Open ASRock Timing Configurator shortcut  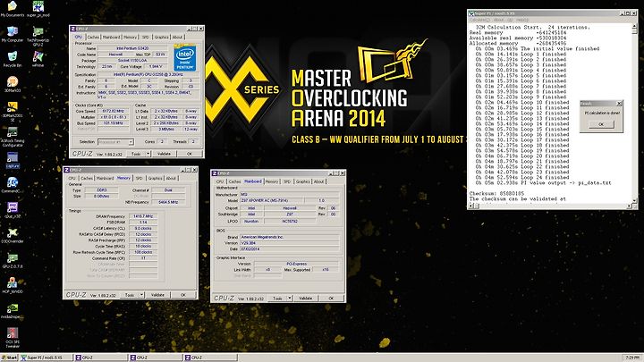[13, 137]
